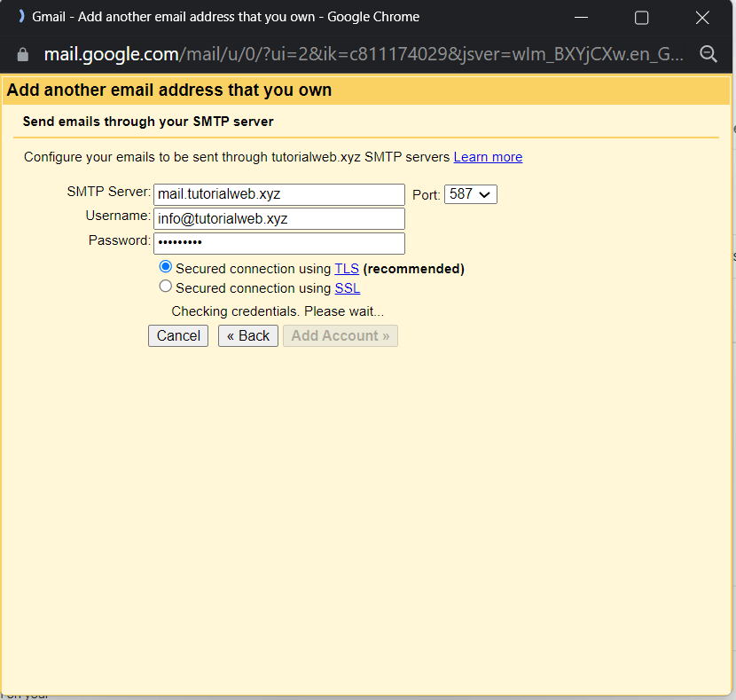Click the Username field showing info@tutorialweb.xyz
The width and height of the screenshot is (736, 700).
click(278, 218)
